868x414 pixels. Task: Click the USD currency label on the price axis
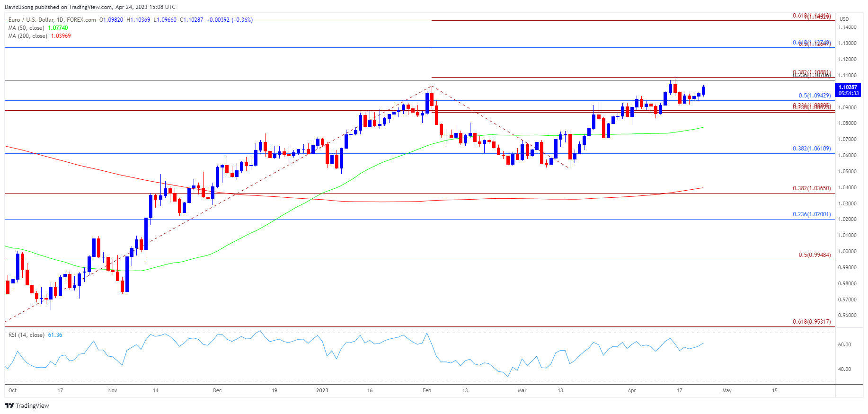pyautogui.click(x=844, y=19)
